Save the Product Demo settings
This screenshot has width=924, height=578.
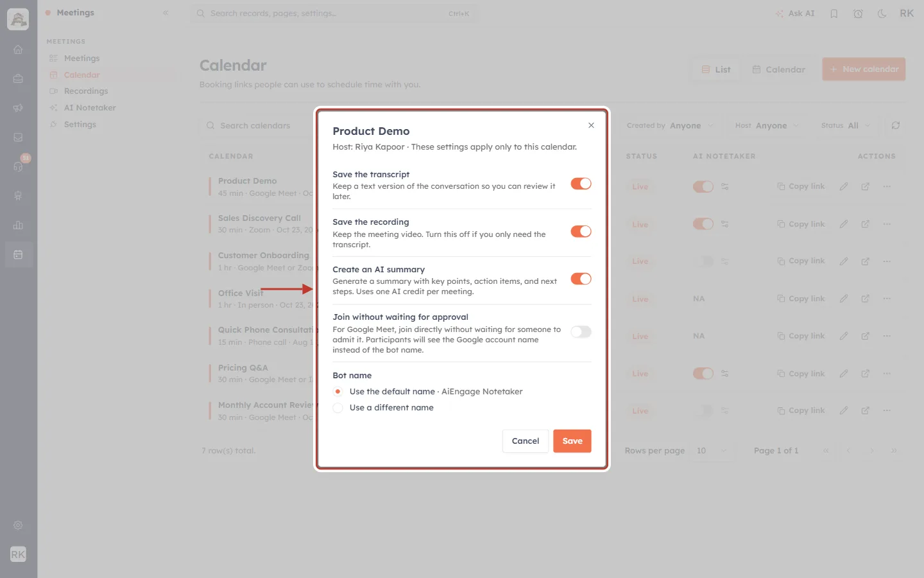click(x=572, y=441)
